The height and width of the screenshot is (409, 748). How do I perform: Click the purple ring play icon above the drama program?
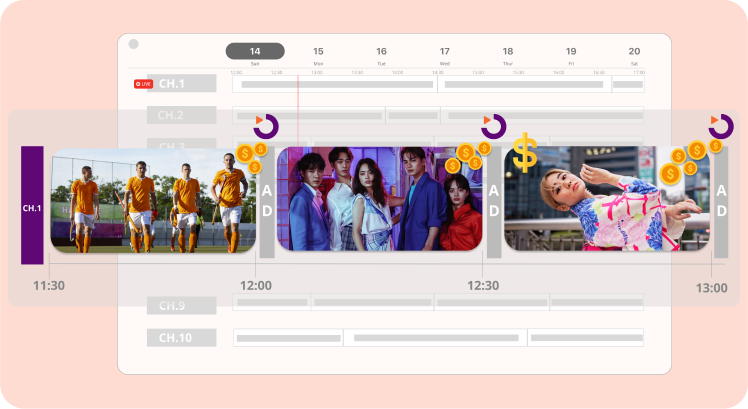point(494,125)
